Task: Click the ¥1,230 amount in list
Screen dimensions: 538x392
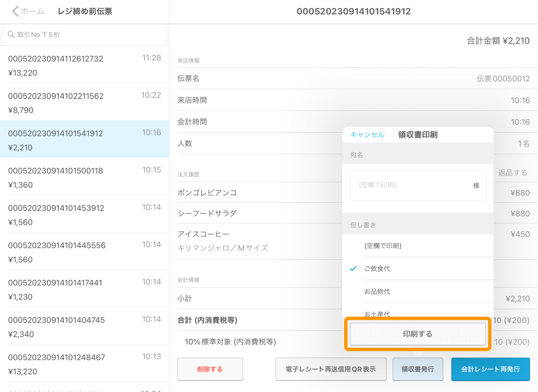Action: click(20, 297)
